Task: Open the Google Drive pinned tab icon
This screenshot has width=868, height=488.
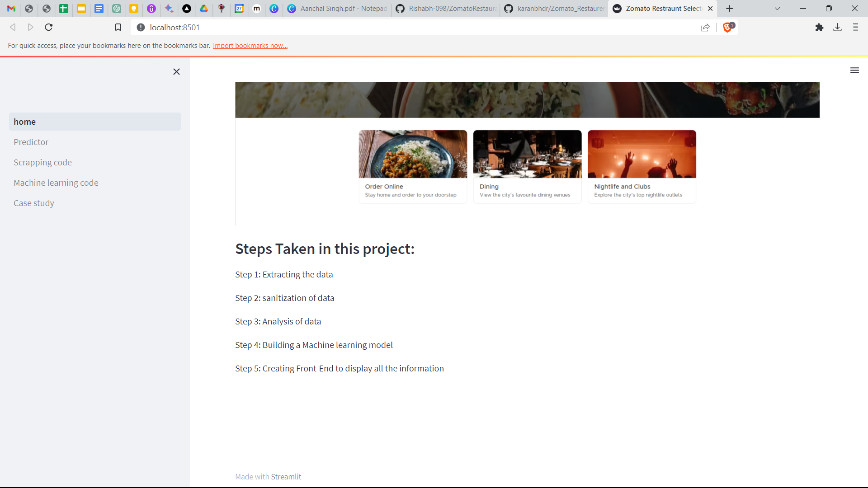Action: click(x=204, y=9)
